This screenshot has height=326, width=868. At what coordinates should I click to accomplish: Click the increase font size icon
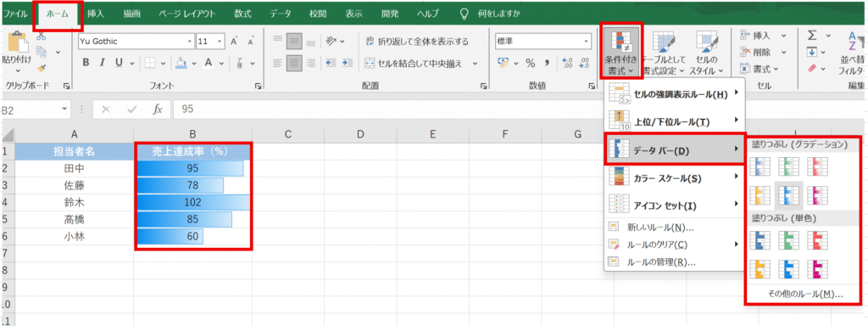(234, 41)
